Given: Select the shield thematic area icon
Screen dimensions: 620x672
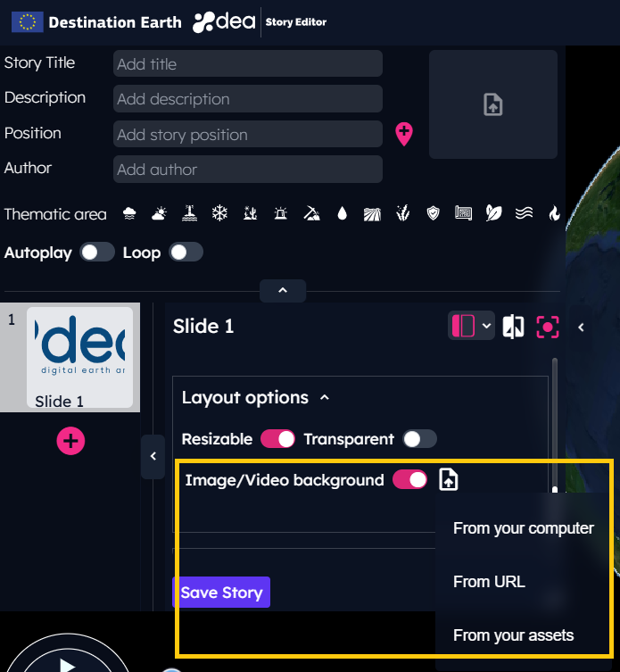Looking at the screenshot, I should tap(434, 213).
